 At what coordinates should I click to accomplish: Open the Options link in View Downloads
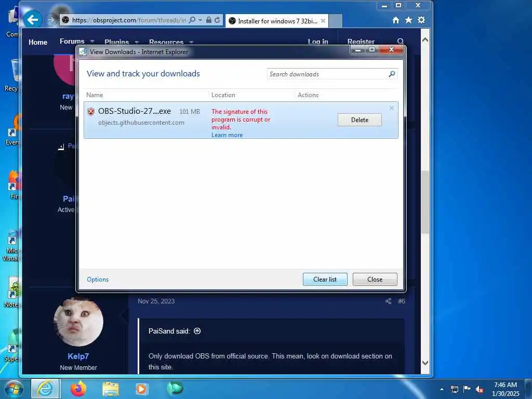coord(98,279)
